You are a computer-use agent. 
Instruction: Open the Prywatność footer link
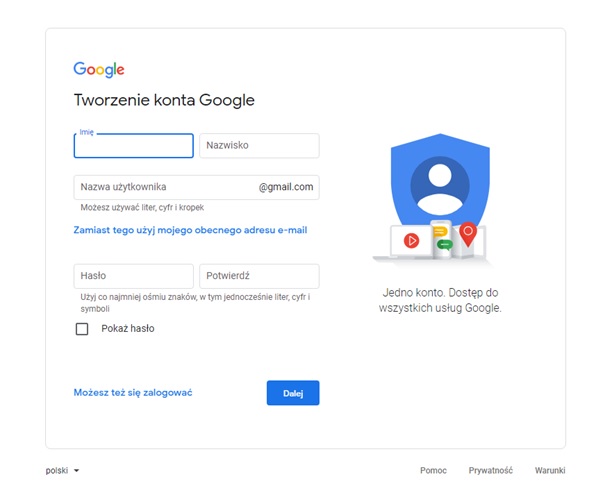point(490,470)
